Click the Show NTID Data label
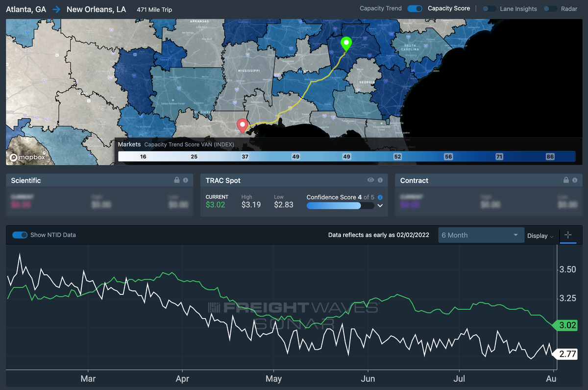 (53, 235)
